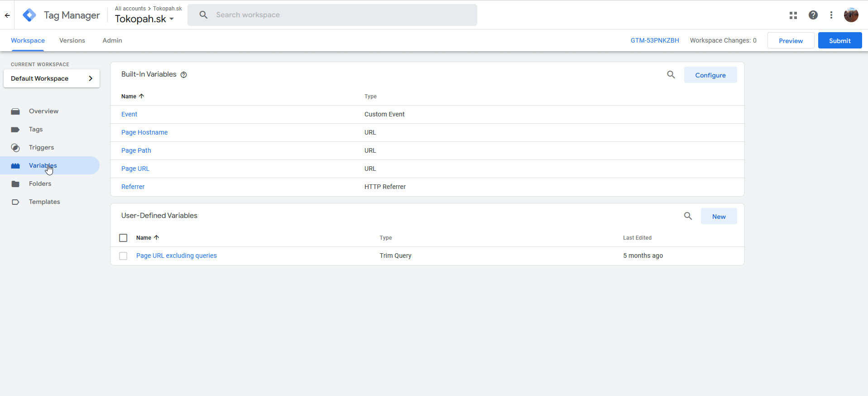Click the HTTP Referrer type cell
868x396 pixels.
[x=385, y=187]
